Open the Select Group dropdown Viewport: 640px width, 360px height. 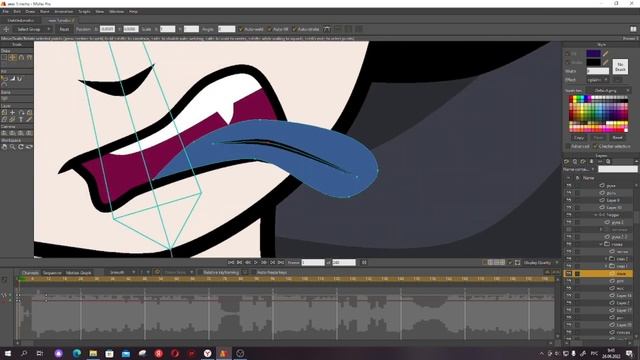pos(33,29)
